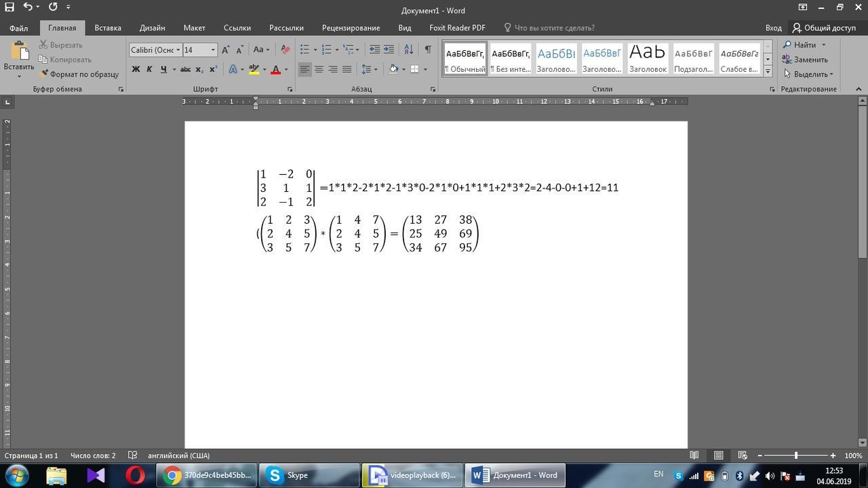Increase indent of the paragraph

point(389,49)
